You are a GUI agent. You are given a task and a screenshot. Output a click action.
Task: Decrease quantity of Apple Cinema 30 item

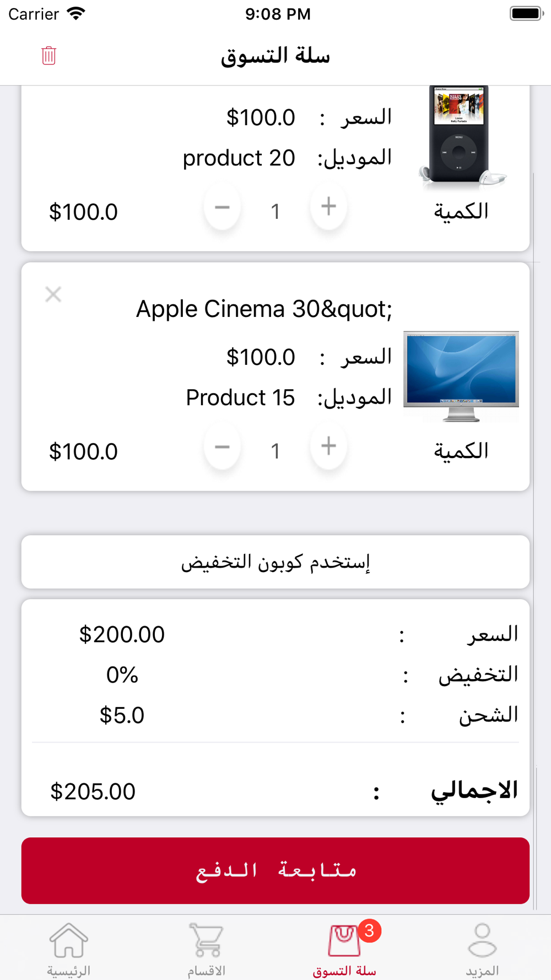coord(222,447)
